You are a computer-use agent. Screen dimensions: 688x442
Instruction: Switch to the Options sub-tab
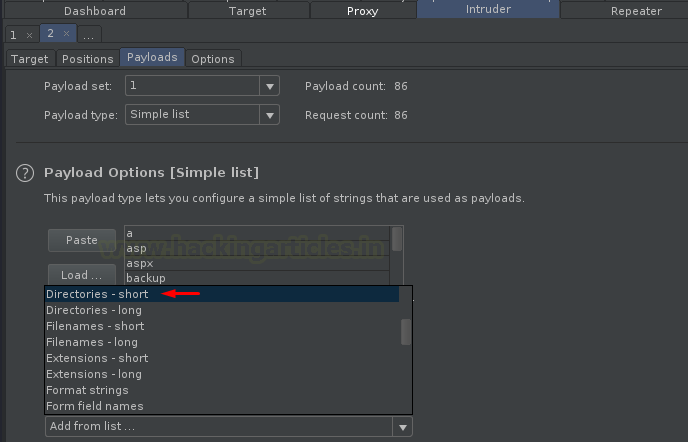pos(213,59)
